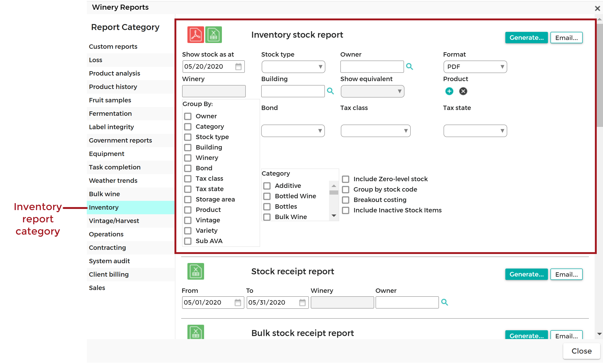Clear Product with the X icon
The image size is (603, 364).
[463, 91]
